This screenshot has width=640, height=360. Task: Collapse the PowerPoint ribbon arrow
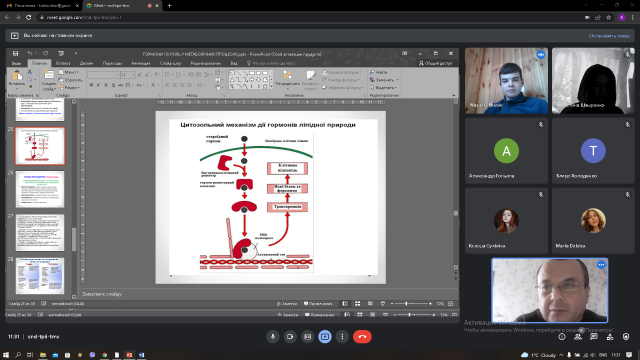coord(453,95)
